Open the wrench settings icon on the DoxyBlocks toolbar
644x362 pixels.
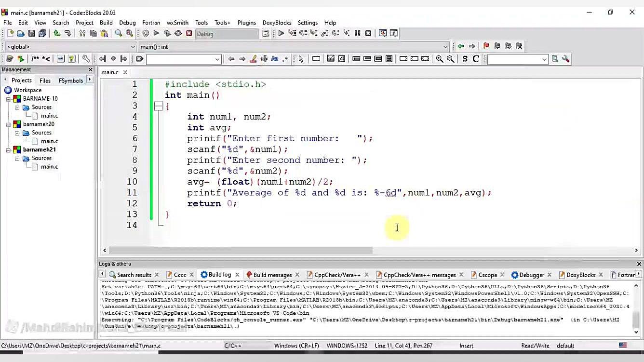86,59
